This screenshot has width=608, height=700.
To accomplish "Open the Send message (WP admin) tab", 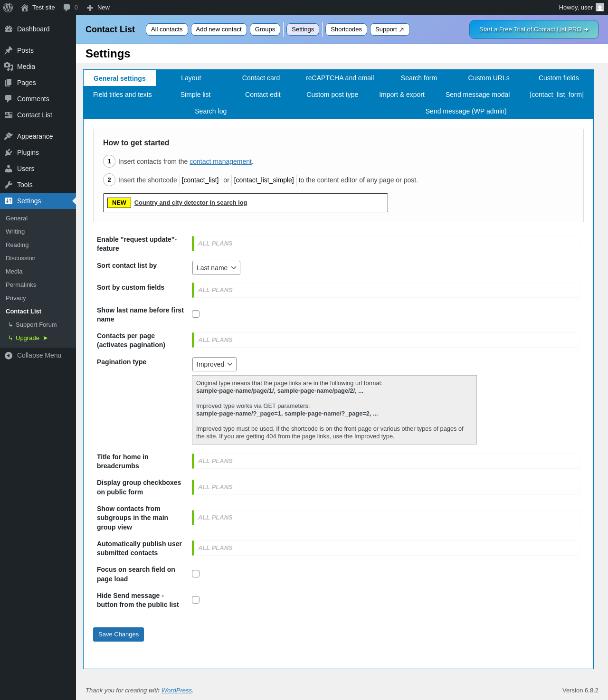I will [466, 111].
